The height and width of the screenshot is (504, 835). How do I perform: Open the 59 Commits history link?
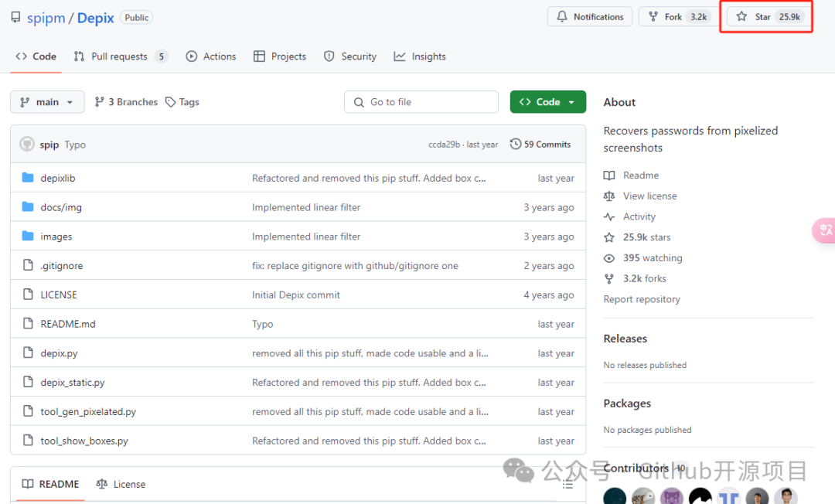[x=540, y=145]
